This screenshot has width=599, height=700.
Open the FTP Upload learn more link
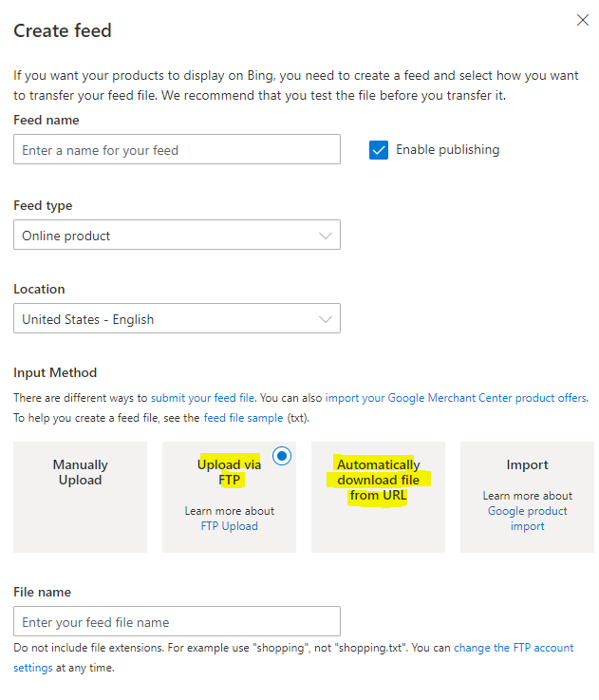(x=229, y=526)
